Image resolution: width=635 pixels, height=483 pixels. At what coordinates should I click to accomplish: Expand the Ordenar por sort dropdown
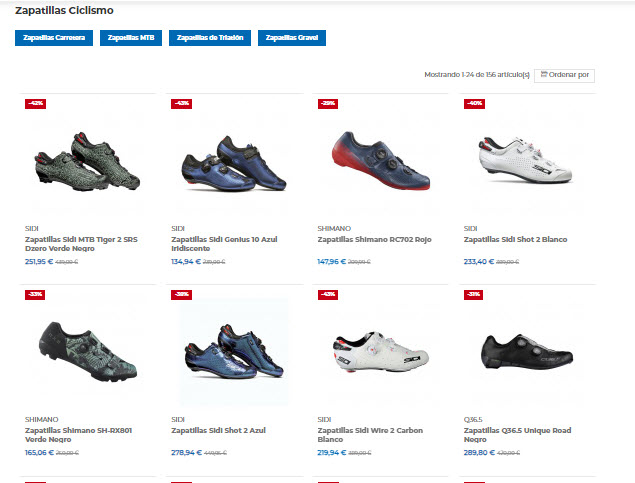click(x=564, y=75)
